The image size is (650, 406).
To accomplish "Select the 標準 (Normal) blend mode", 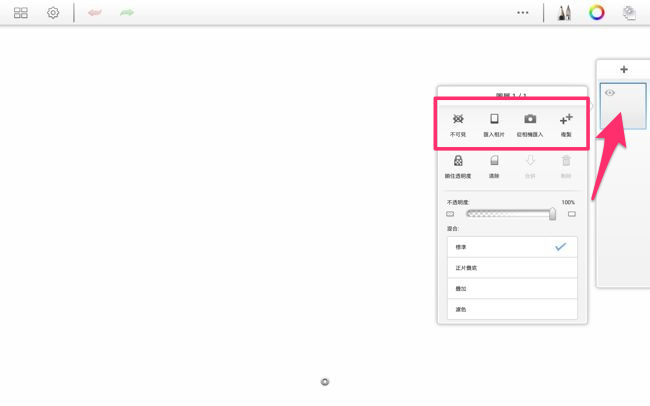I will (x=512, y=247).
